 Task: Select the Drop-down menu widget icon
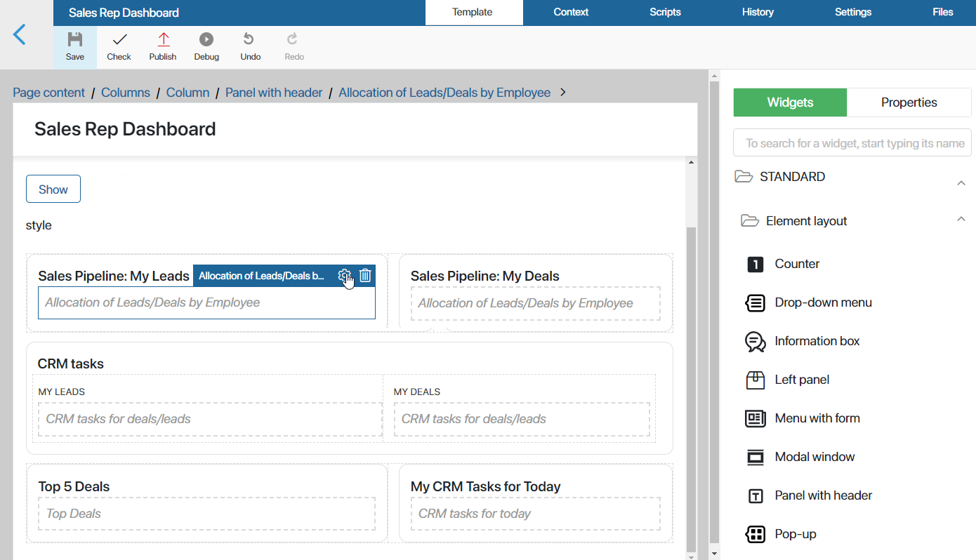point(755,303)
